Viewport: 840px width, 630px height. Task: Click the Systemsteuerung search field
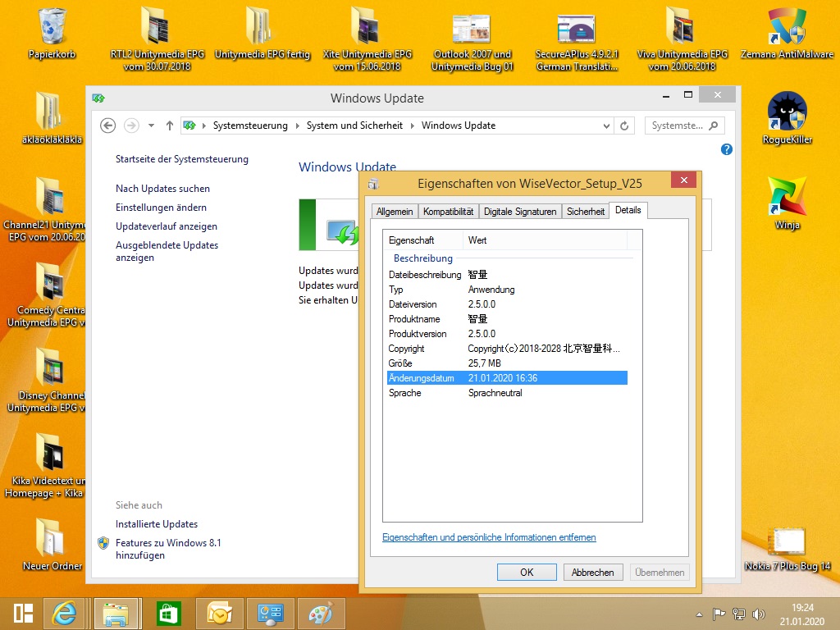point(685,126)
